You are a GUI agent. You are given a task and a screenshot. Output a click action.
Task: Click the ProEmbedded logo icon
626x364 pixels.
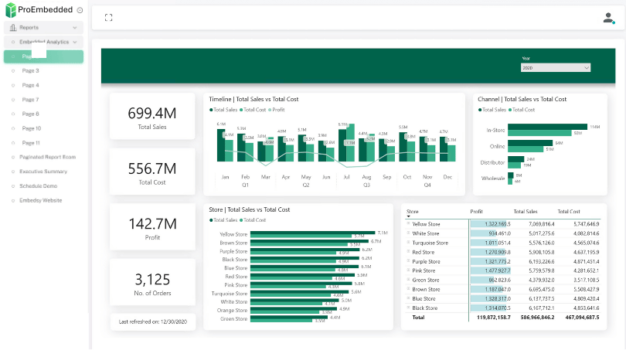[10, 9]
